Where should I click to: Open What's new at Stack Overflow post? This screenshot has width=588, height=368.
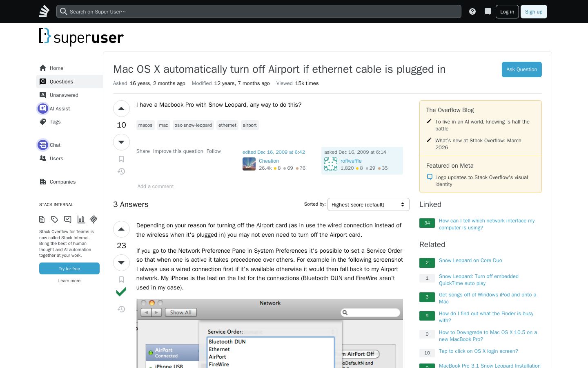pos(478,144)
